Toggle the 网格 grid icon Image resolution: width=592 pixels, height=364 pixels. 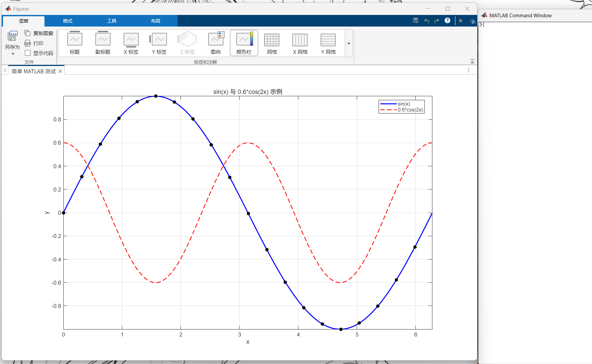[272, 43]
